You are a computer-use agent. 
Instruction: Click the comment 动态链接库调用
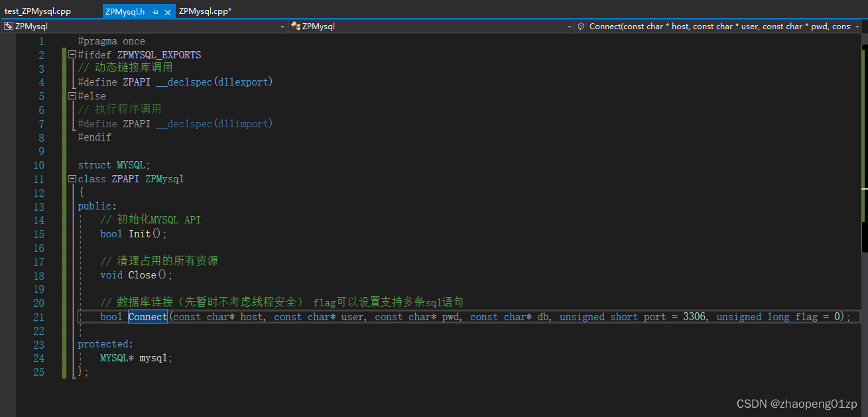125,68
